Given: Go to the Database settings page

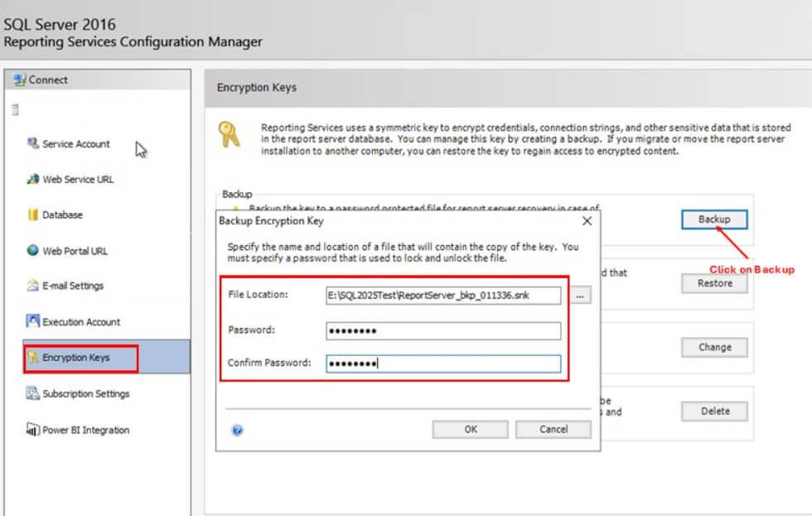Looking at the screenshot, I should 62,215.
